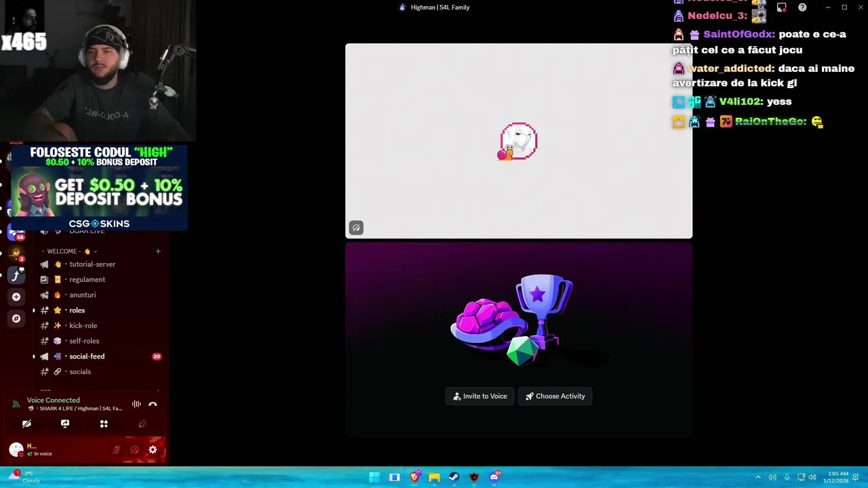Image resolution: width=868 pixels, height=488 pixels.
Task: Show hidden system tray icons
Action: coord(758,477)
